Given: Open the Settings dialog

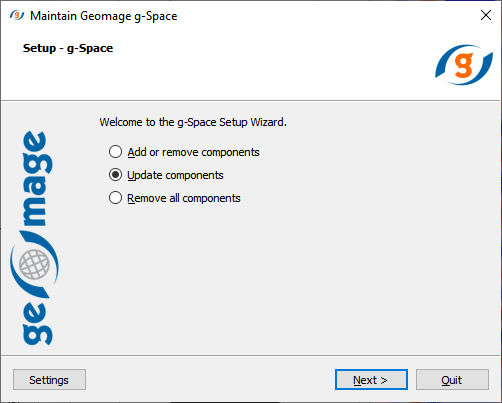Looking at the screenshot, I should (x=49, y=380).
